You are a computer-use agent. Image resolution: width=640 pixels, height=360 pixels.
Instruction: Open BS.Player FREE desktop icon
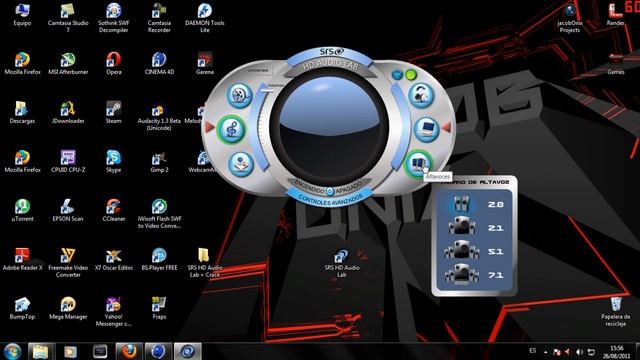[x=159, y=260]
